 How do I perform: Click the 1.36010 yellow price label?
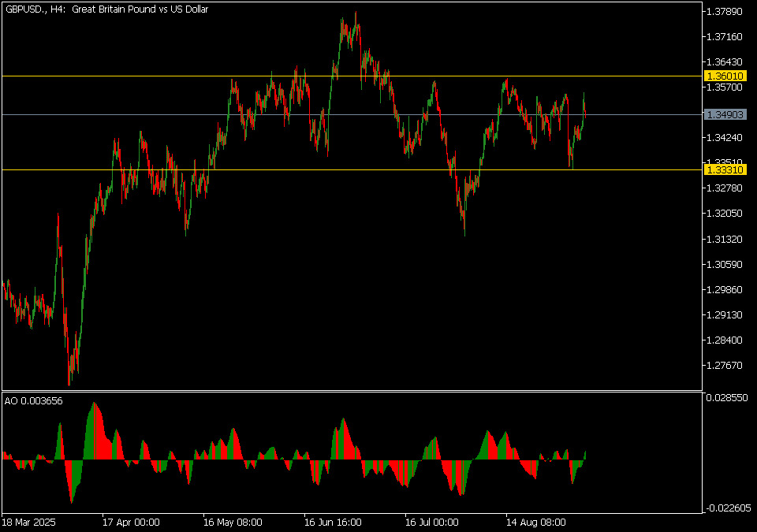725,76
